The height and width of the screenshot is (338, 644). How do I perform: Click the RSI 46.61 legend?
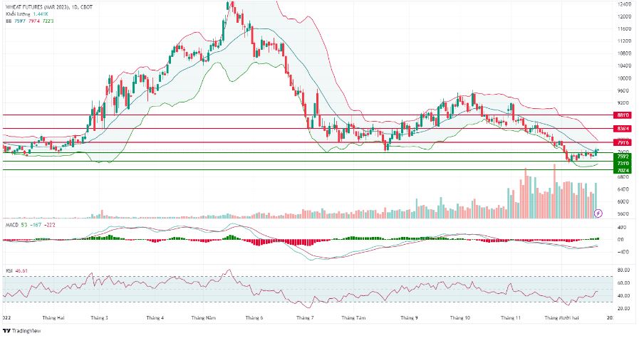pyautogui.click(x=17, y=270)
